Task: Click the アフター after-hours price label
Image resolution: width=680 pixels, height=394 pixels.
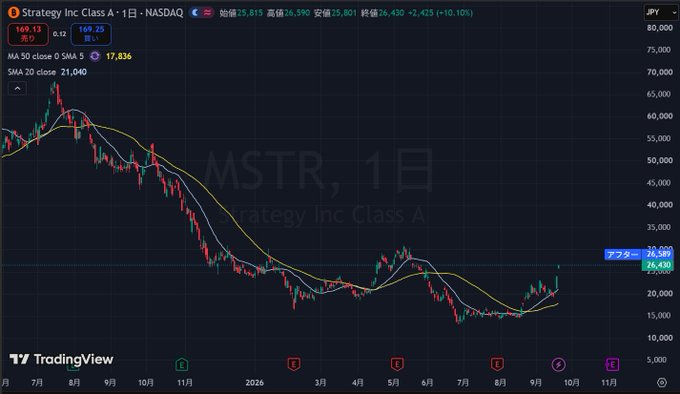Action: point(623,254)
